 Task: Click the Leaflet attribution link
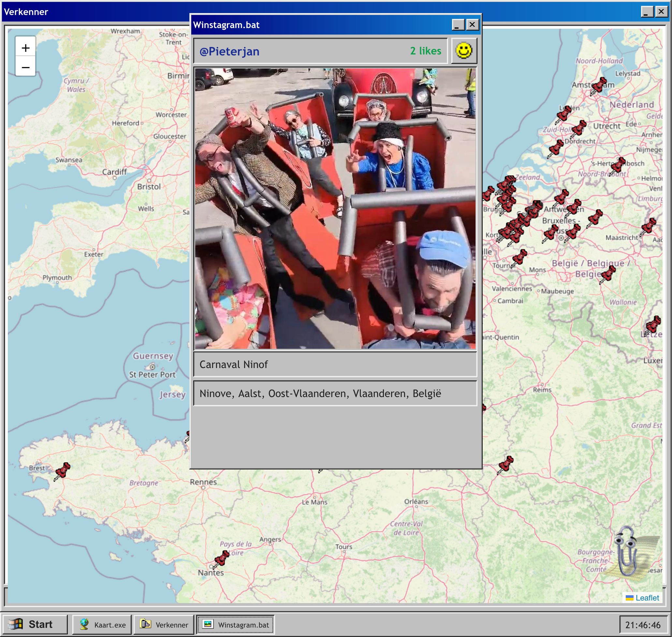click(x=647, y=598)
